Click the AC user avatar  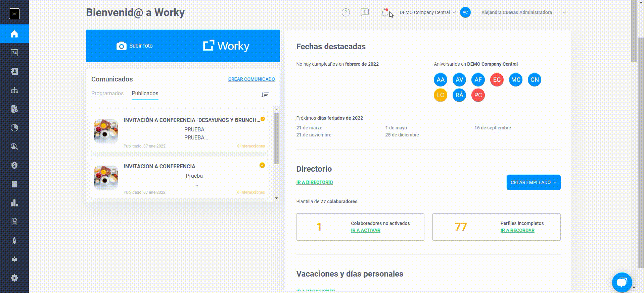pyautogui.click(x=465, y=12)
